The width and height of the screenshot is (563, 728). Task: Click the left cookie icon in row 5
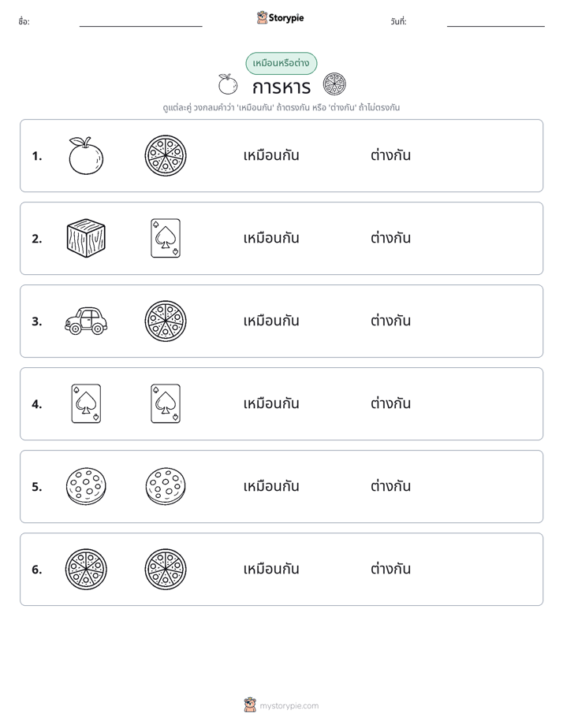pos(86,486)
